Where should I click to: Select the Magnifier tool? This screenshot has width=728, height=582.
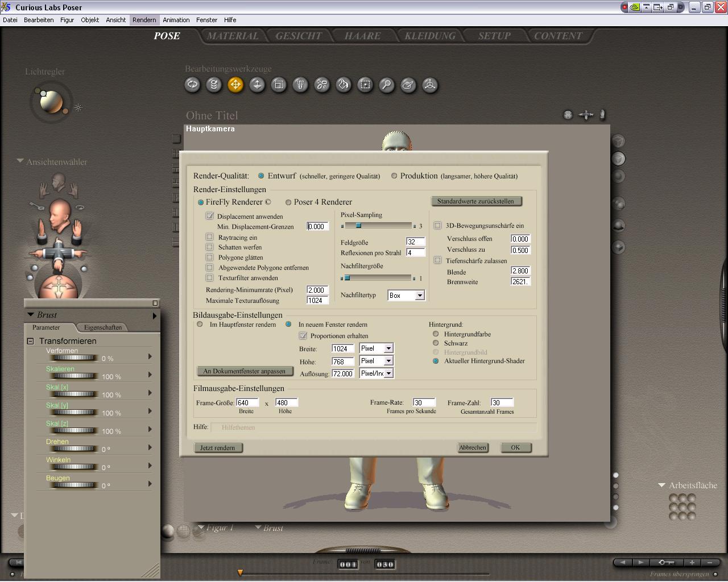point(387,85)
